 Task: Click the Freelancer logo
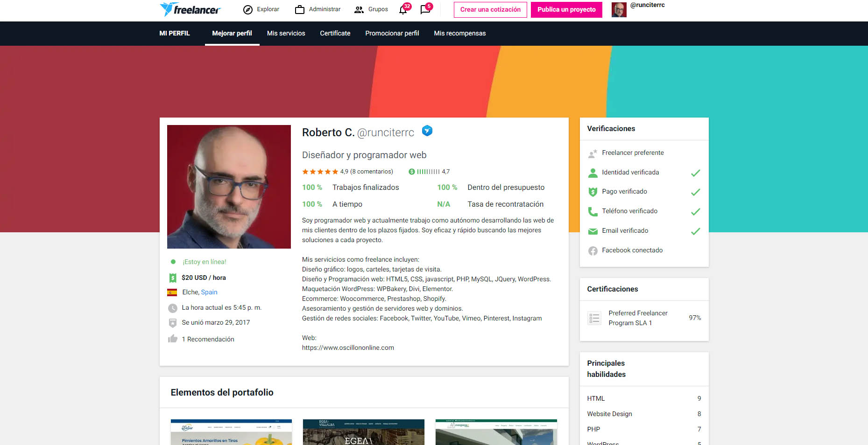(x=190, y=9)
